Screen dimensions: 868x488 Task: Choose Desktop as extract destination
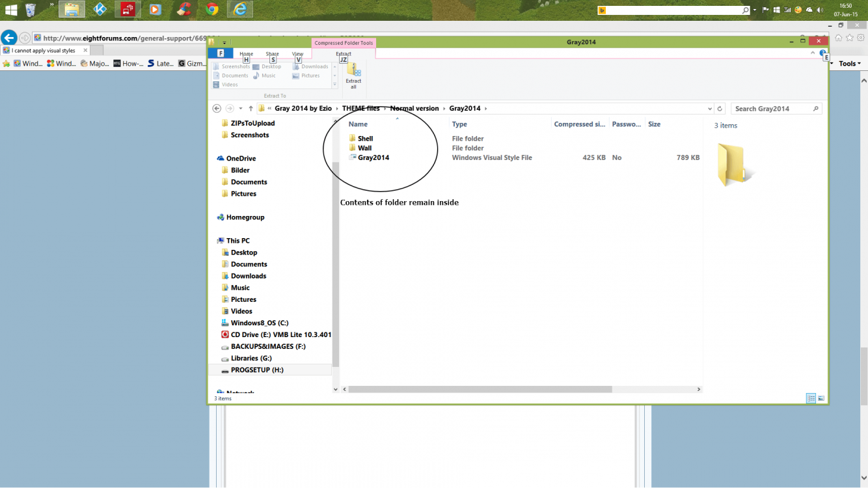[267, 66]
